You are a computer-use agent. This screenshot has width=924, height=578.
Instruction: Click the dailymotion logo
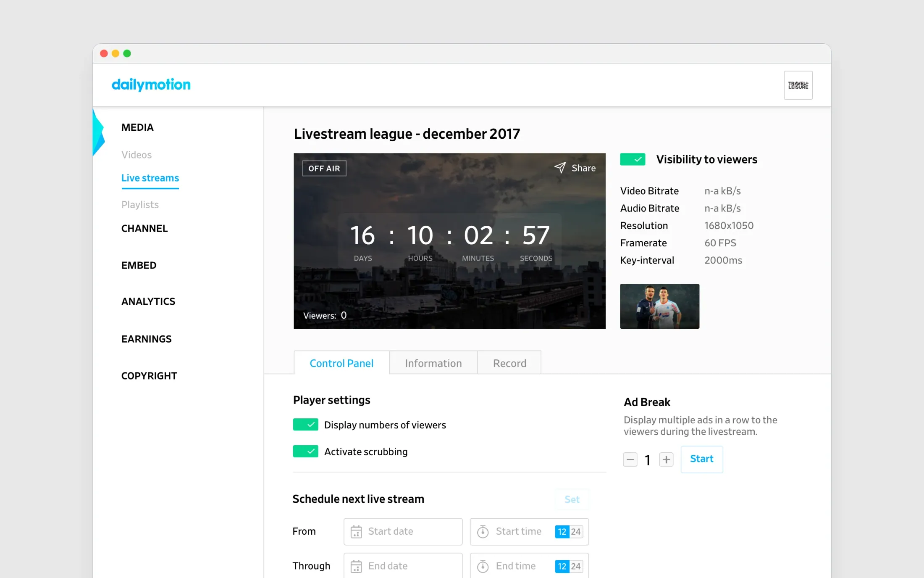(151, 84)
